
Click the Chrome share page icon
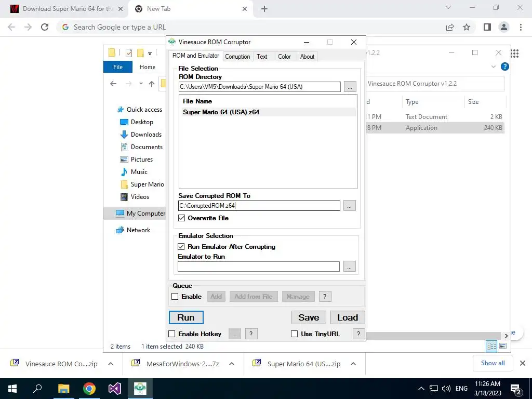[x=450, y=27]
